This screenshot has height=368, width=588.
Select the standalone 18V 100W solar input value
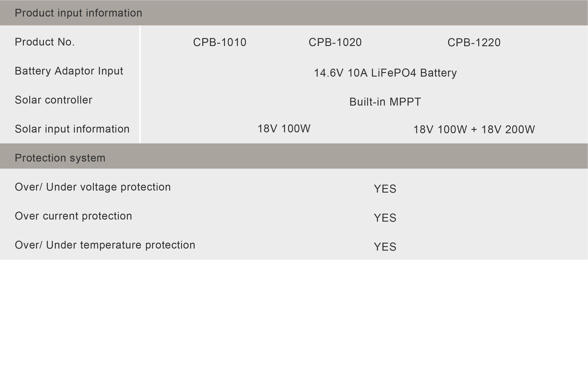coord(284,128)
